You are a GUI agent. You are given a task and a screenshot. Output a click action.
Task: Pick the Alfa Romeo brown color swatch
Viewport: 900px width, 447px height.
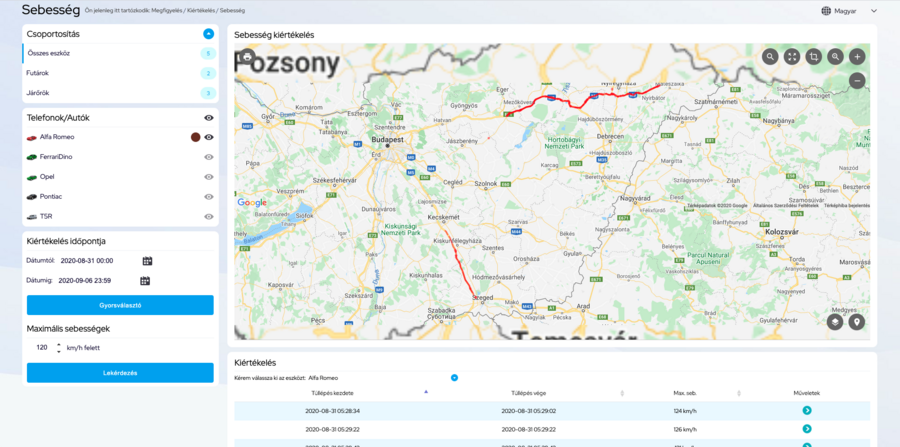195,137
